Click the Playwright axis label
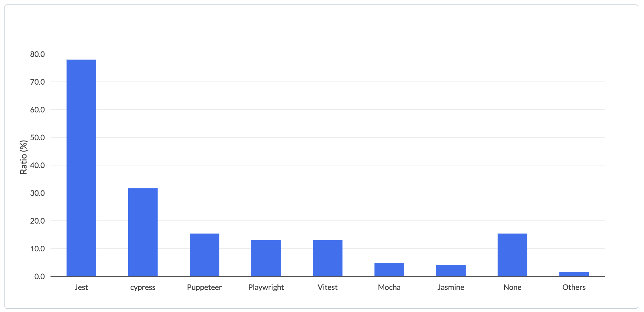The width and height of the screenshot is (644, 312). (266, 288)
